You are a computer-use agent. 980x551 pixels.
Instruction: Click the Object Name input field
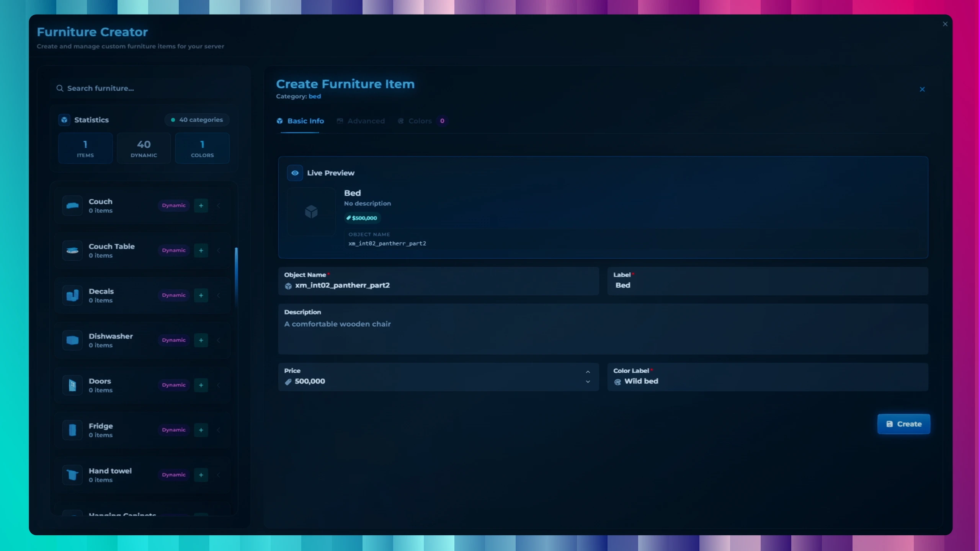coord(439,281)
